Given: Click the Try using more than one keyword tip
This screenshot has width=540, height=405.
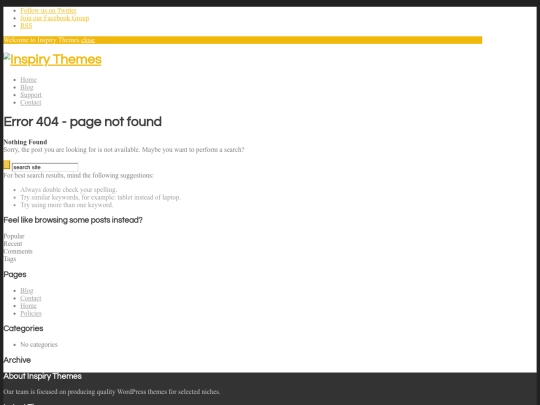Looking at the screenshot, I should [66, 205].
